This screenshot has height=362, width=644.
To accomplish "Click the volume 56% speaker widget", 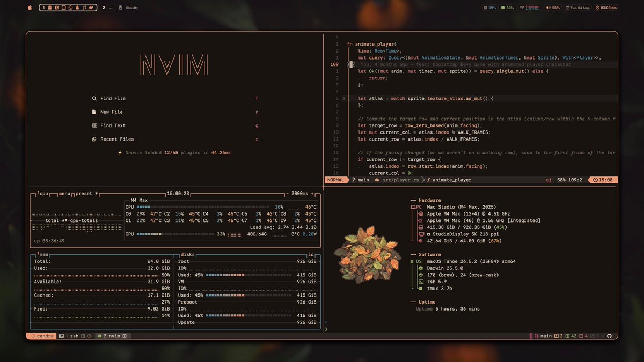I will click(x=553, y=8).
